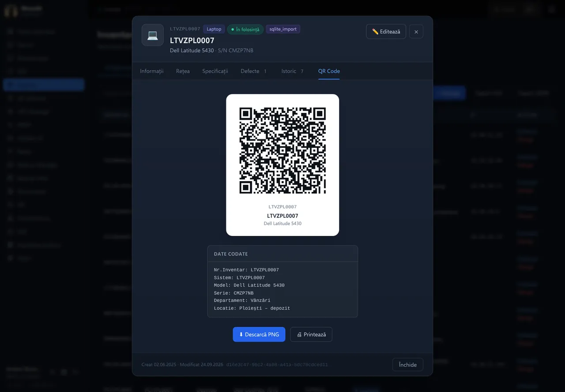The height and width of the screenshot is (392, 565).
Task: Click the bold LTVZPL0007 label under QR
Action: [282, 216]
